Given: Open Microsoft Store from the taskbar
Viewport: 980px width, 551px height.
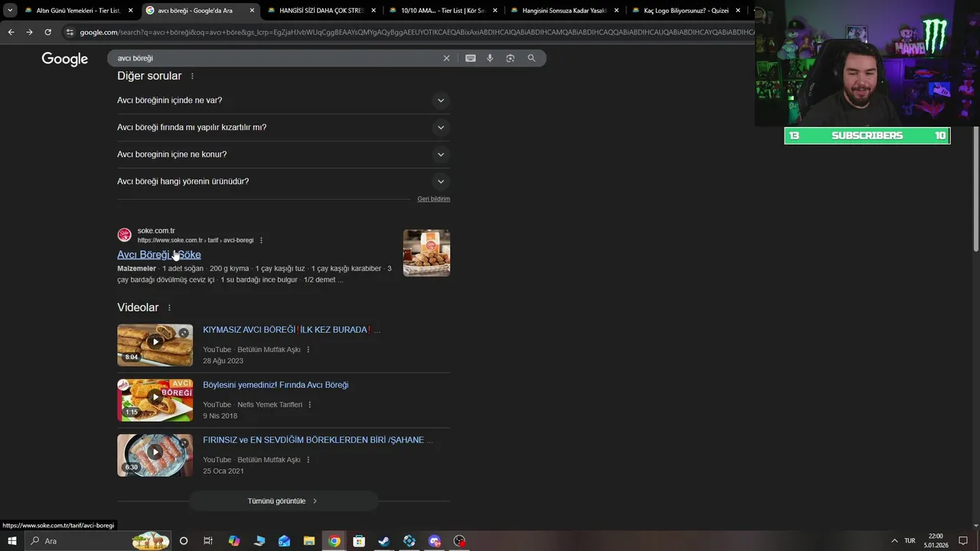Looking at the screenshot, I should pyautogui.click(x=359, y=541).
